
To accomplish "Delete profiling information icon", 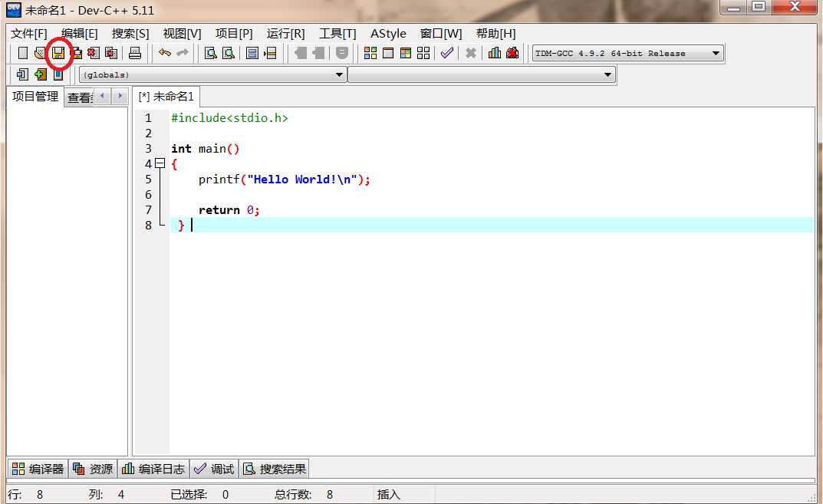I will pyautogui.click(x=512, y=53).
